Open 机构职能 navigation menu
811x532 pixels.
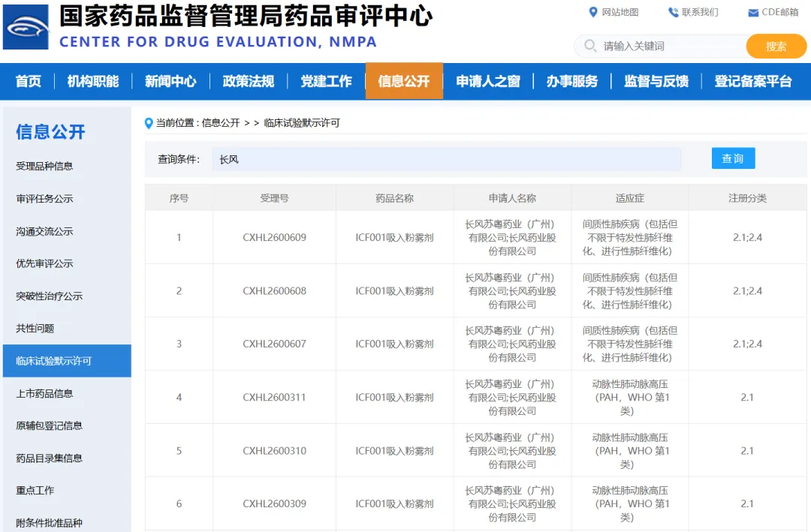click(x=93, y=81)
